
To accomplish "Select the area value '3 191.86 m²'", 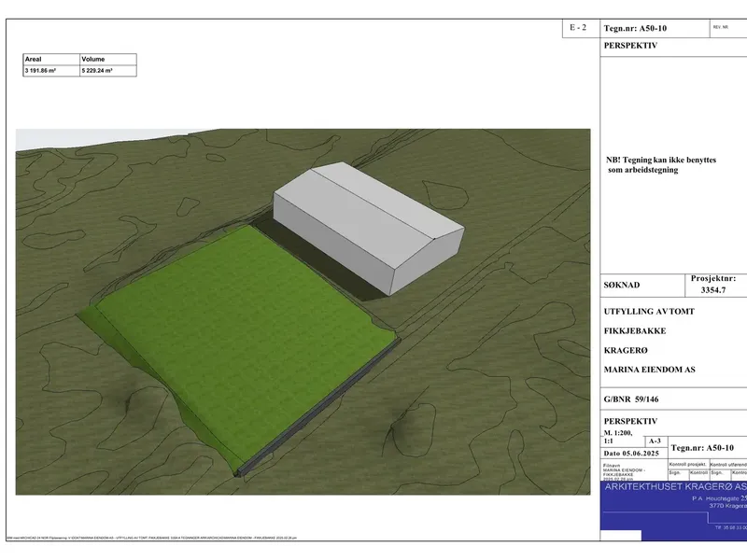I will (40, 71).
